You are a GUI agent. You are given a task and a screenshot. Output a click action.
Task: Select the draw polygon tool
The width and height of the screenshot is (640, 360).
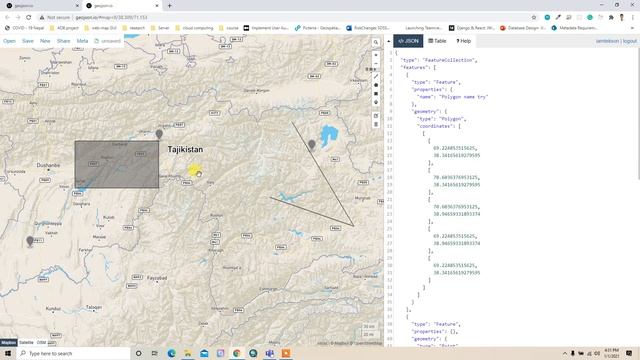pyautogui.click(x=376, y=85)
